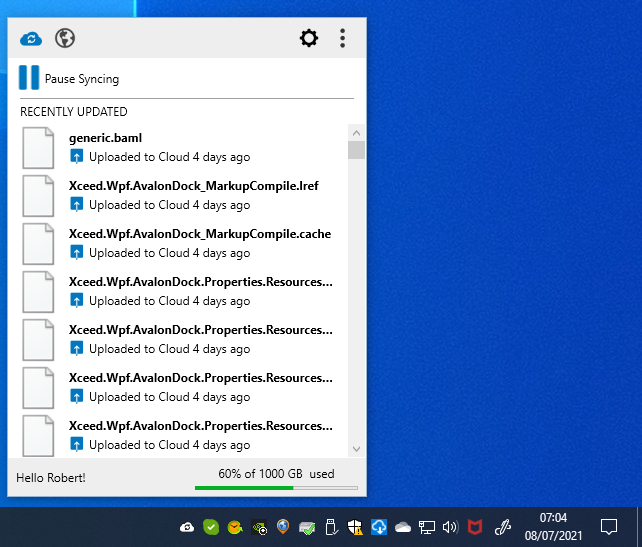
Task: Open settings with the gear icon
Action: pos(309,39)
